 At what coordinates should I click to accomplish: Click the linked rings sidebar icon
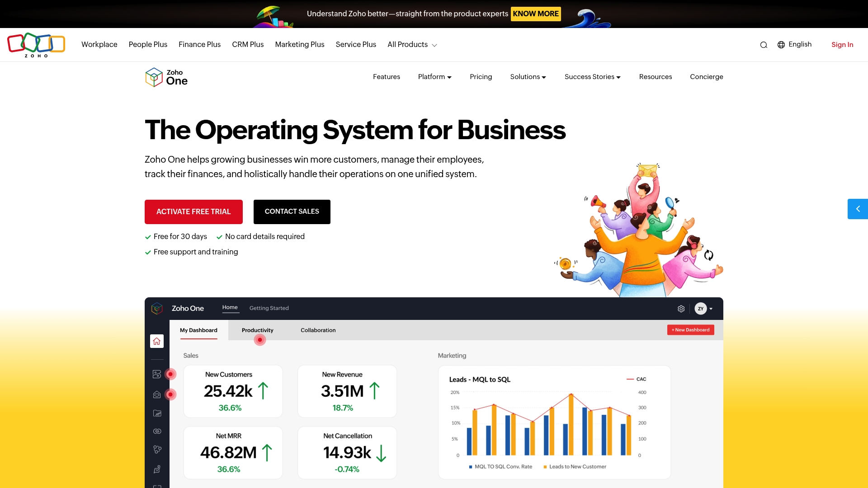pyautogui.click(x=157, y=431)
